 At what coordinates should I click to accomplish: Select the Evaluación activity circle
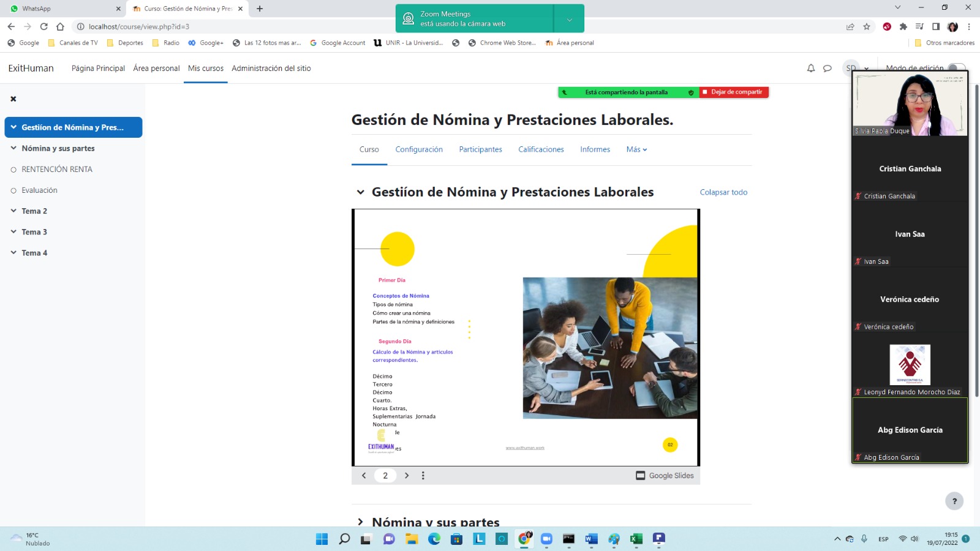click(13, 190)
